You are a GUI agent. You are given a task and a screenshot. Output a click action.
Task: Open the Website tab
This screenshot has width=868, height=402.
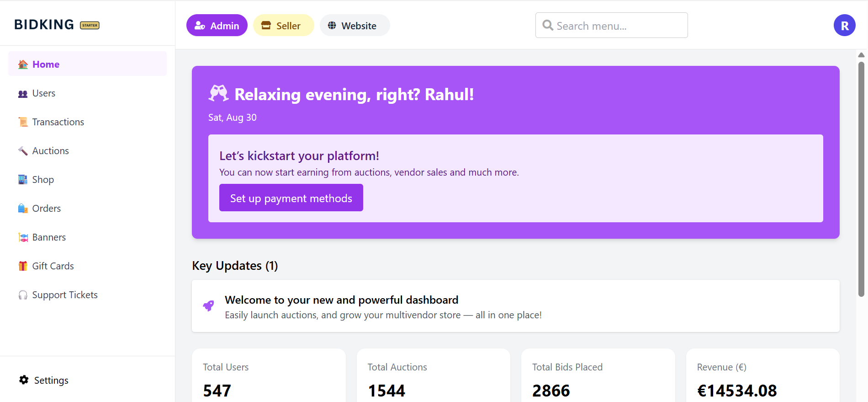coord(355,26)
